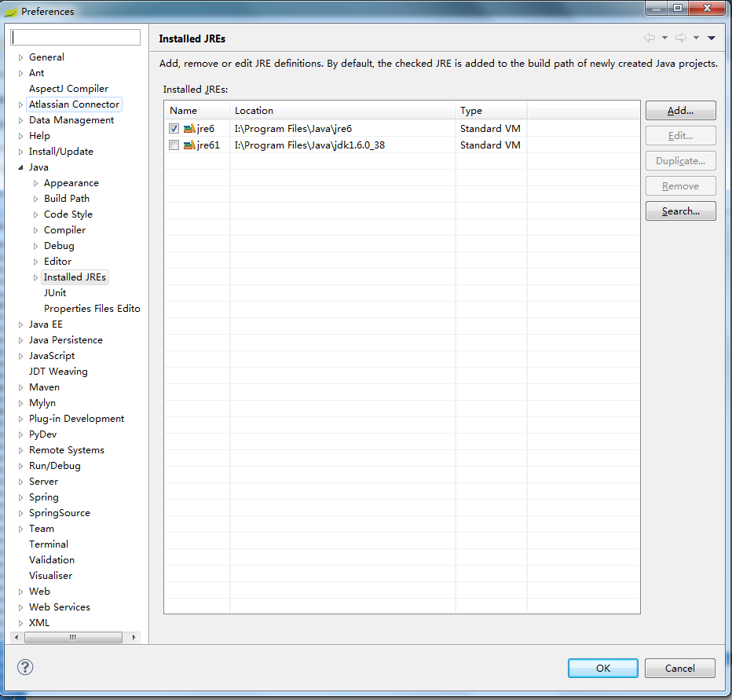
Task: Click Standard VM in the jre6 row
Action: click(x=490, y=129)
